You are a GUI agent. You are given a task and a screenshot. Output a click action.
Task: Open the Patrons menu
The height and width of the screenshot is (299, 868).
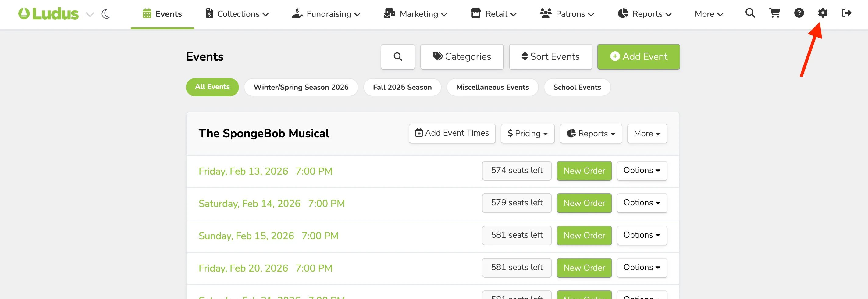coord(567,14)
